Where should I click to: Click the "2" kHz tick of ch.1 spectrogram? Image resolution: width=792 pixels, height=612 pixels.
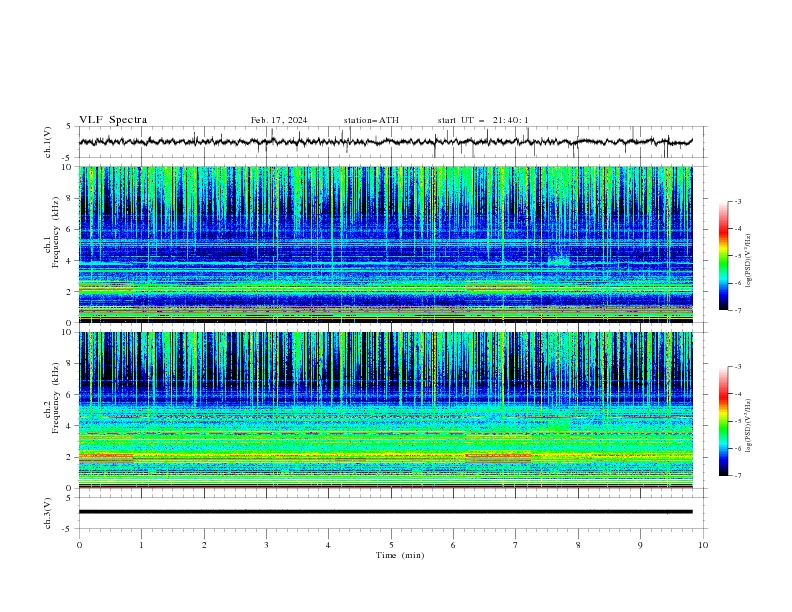[71, 291]
